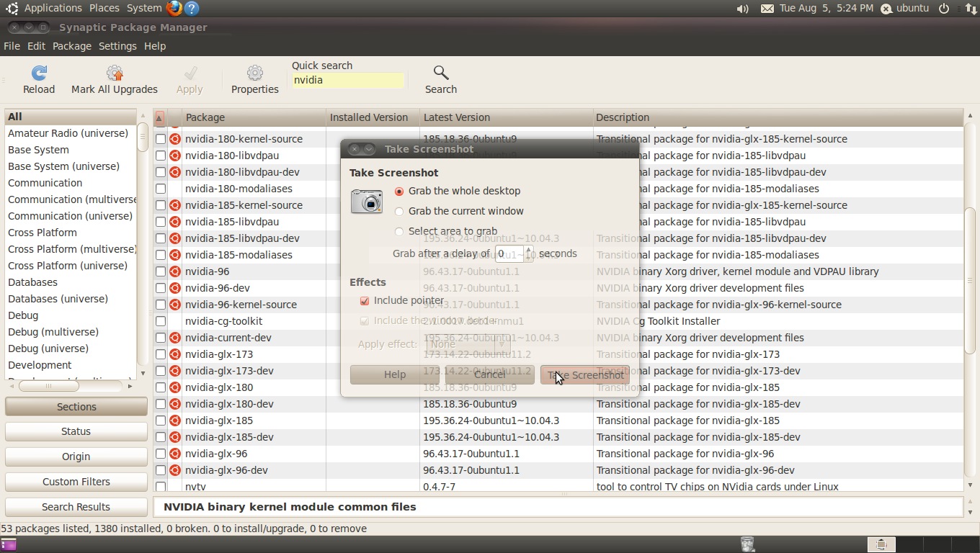The image size is (980, 553).
Task: Click the greyed-out Apply checkmark icon
Action: coord(190,73)
